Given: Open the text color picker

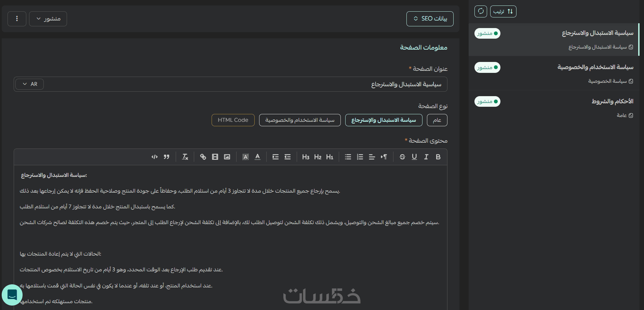Looking at the screenshot, I should pos(257,157).
